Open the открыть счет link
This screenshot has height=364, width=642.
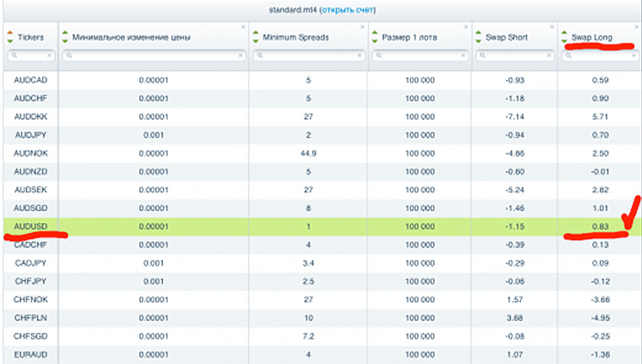[348, 10]
